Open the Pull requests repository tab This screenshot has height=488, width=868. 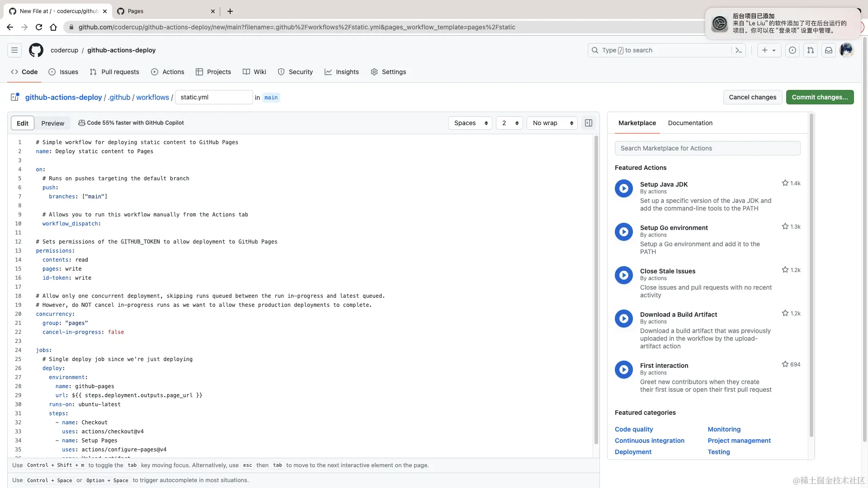[x=114, y=72]
